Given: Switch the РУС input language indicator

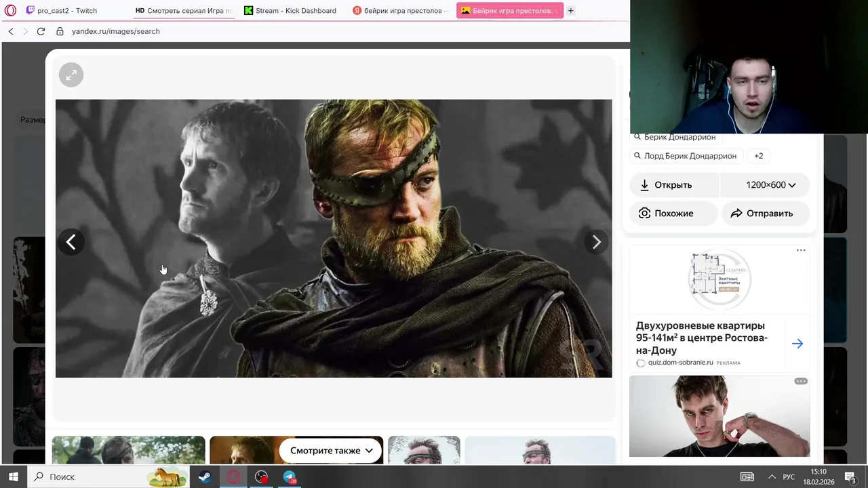Looking at the screenshot, I should 789,476.
